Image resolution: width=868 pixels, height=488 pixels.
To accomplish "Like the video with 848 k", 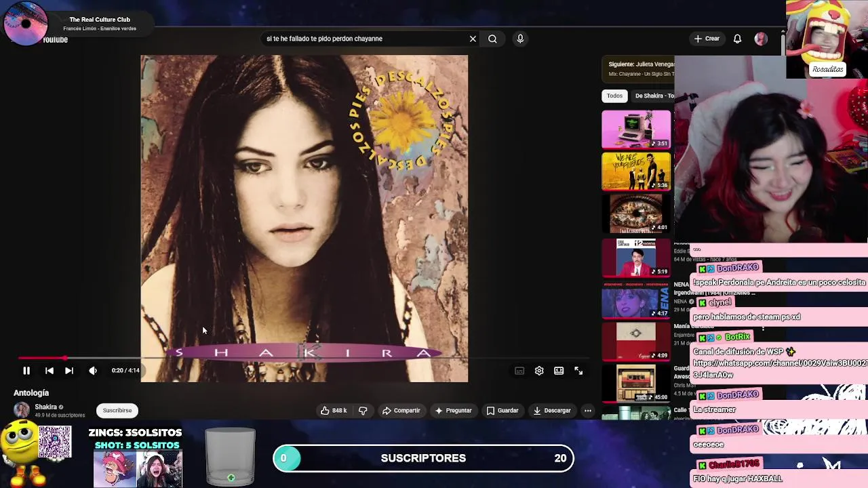I will click(334, 410).
